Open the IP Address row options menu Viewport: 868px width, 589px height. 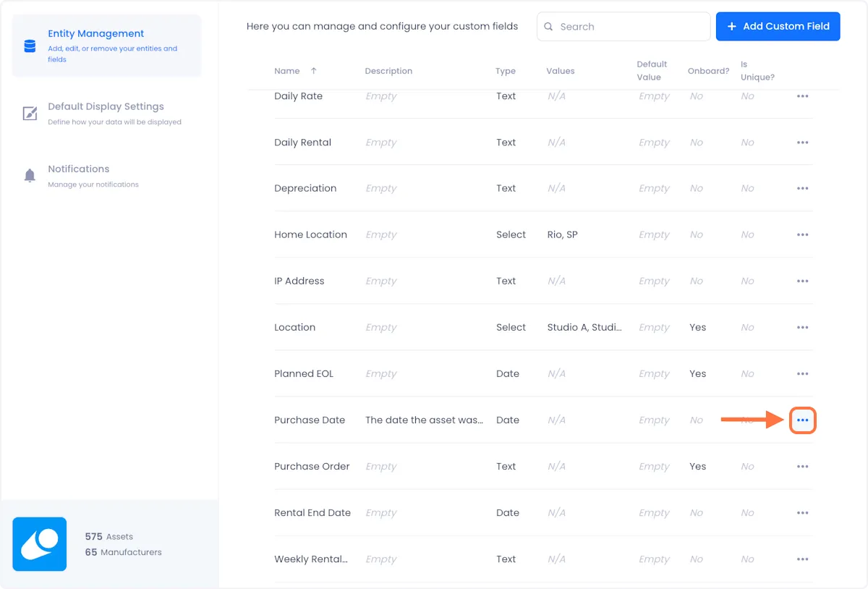[x=802, y=281]
